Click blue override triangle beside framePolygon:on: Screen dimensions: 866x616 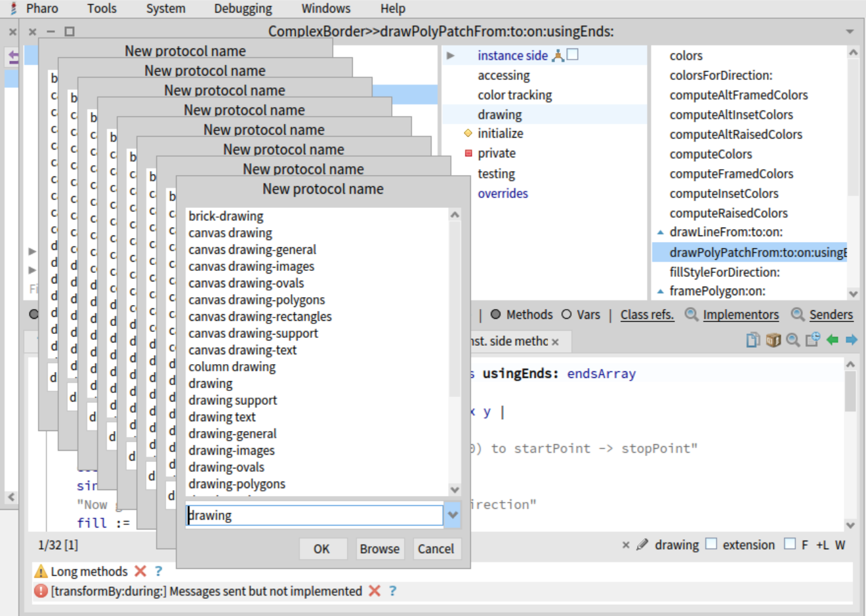tap(660, 291)
